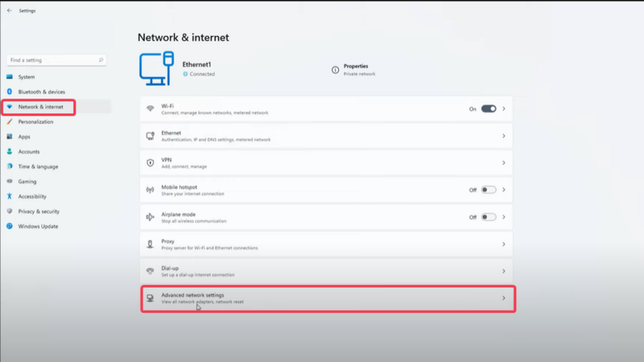Screen dimensions: 644x362
Task: Click the Privacy & security shield icon
Action: (9, 211)
